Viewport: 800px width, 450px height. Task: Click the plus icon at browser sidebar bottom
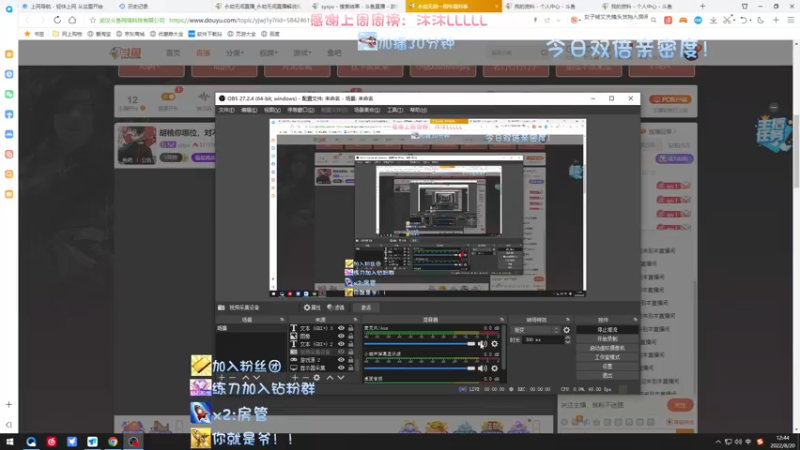[x=9, y=404]
